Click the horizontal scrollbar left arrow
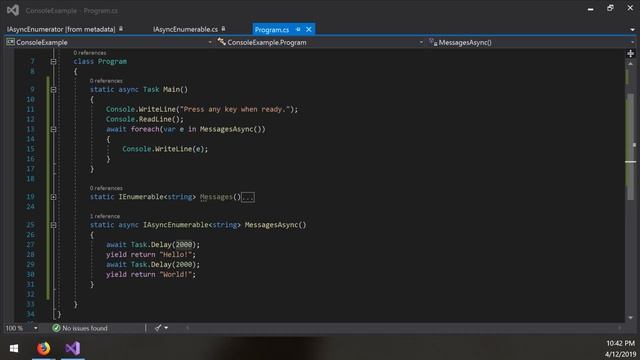This screenshot has width=640, height=360. click(x=187, y=328)
